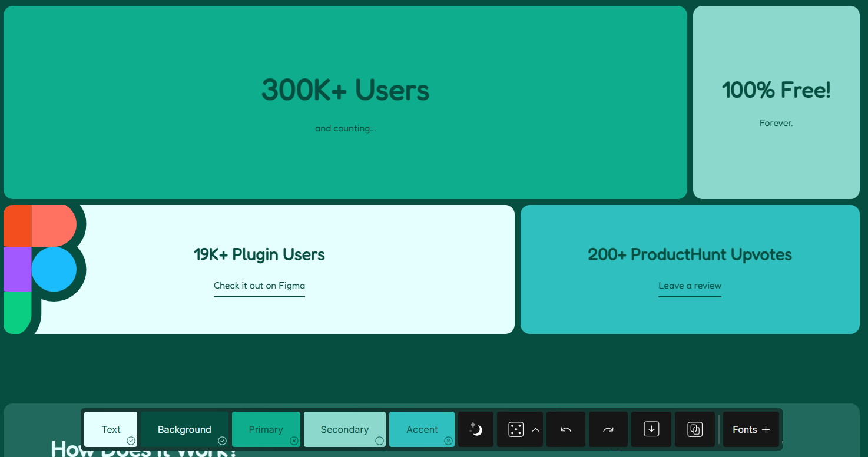Viewport: 868px width, 457px height.
Task: Open the Background color swatch
Action: 184,429
